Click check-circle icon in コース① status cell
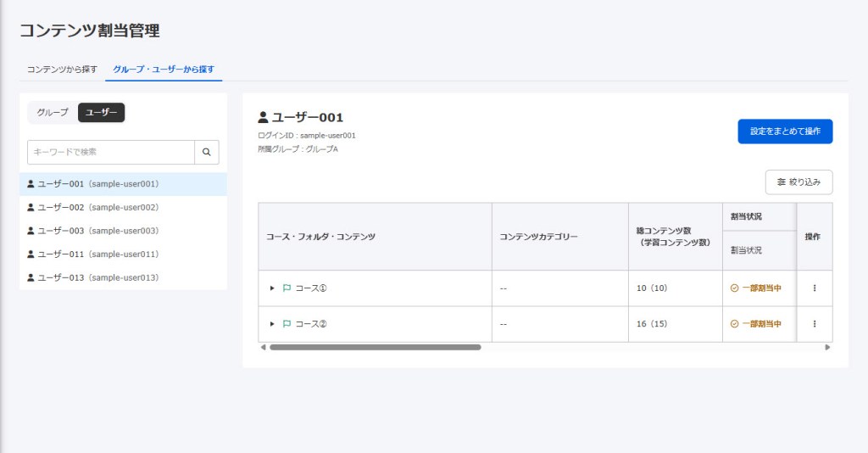868x453 pixels. click(735, 288)
